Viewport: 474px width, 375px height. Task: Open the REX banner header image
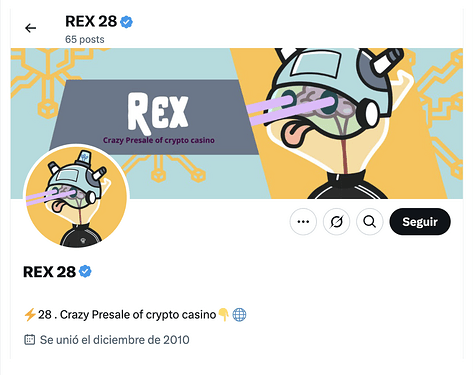pos(237,123)
